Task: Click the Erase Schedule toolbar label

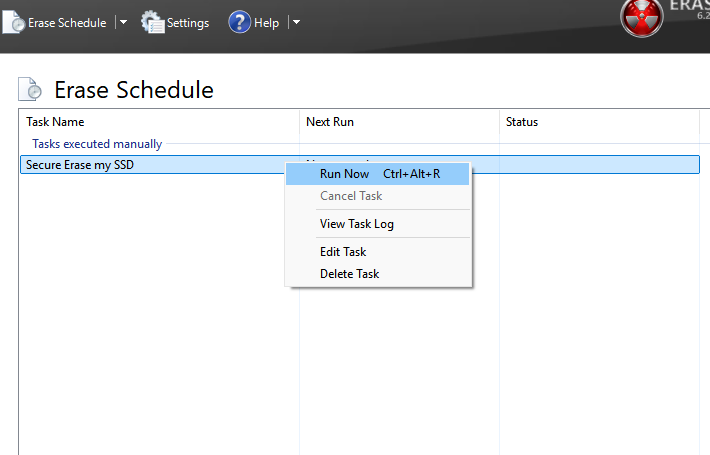Action: point(68,23)
